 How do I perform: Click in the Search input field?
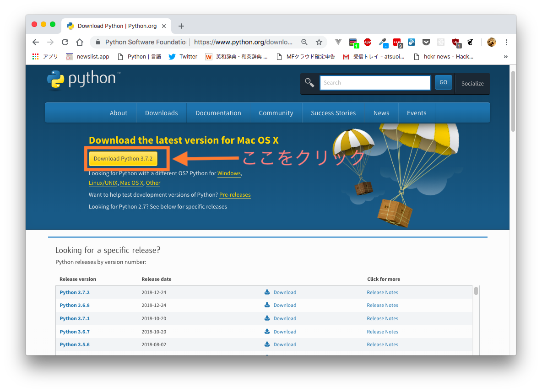point(375,82)
